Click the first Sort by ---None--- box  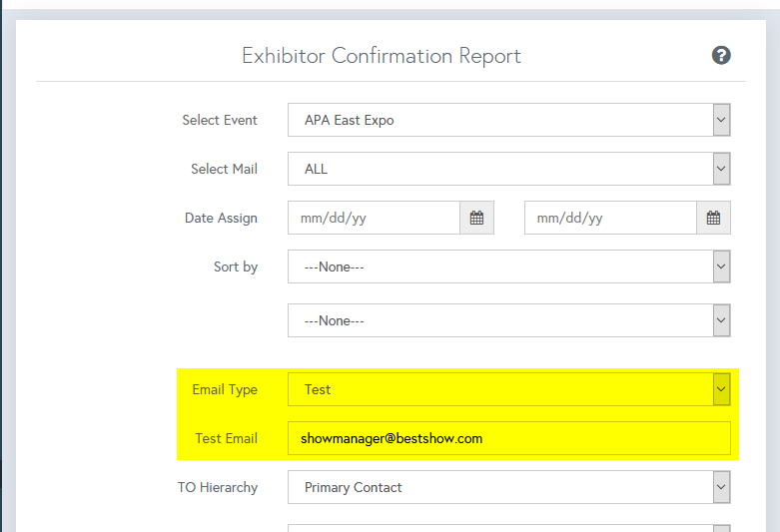(499, 266)
